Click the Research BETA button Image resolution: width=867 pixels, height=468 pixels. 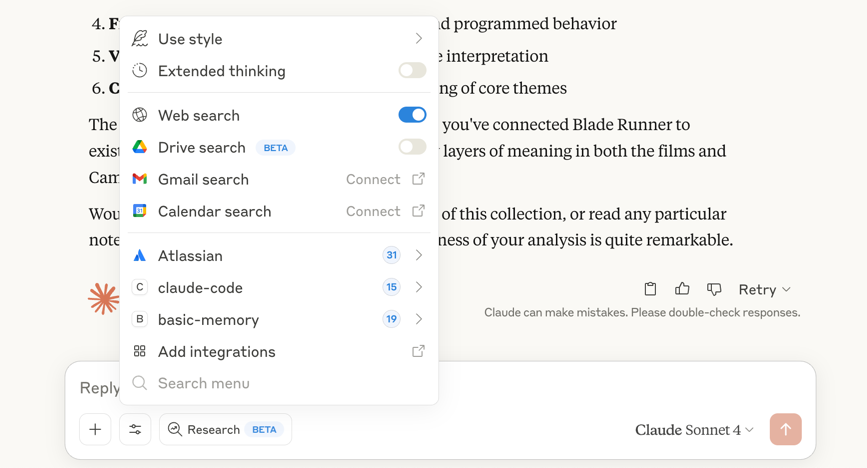click(225, 429)
